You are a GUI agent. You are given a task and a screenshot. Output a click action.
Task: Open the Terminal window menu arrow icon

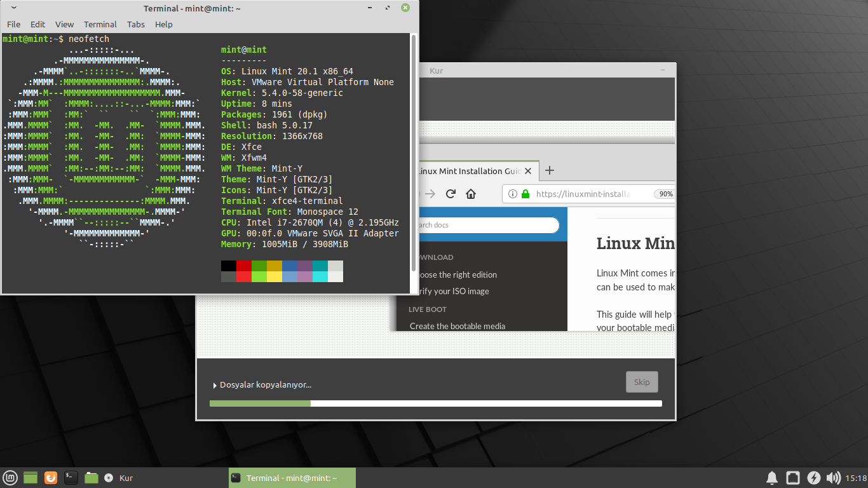coord(15,8)
